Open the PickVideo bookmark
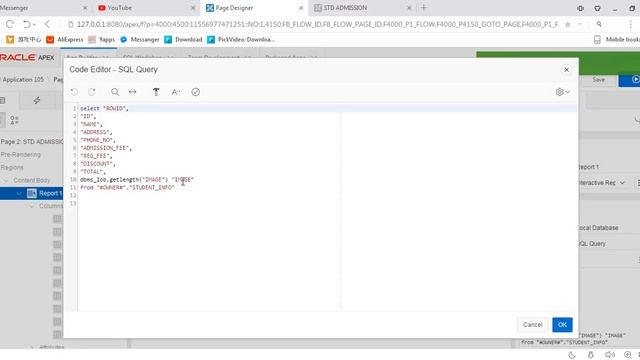This screenshot has width=640, height=360. pos(241,40)
